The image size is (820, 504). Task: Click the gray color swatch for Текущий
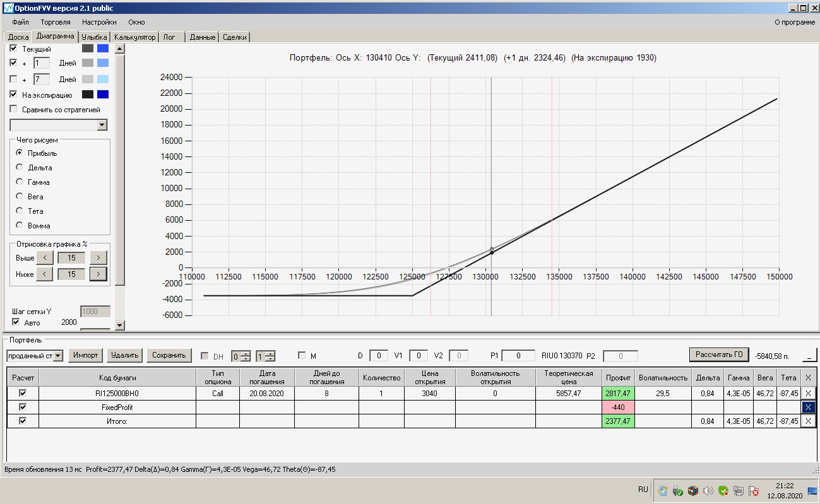[88, 49]
